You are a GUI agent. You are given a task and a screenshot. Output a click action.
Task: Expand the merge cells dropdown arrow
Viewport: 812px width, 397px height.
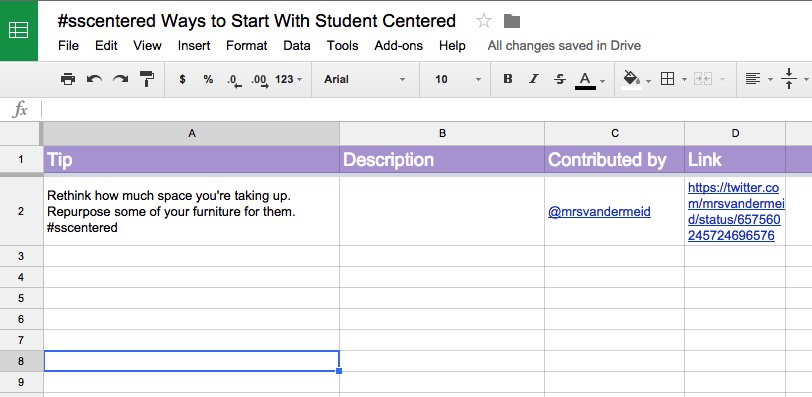pos(722,80)
